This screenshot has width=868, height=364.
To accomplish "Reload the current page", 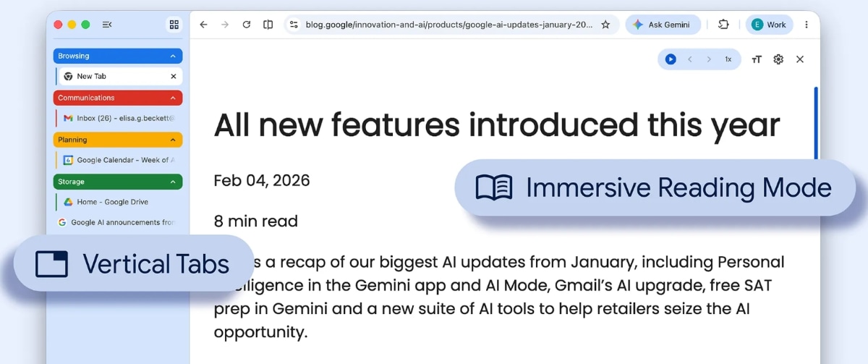I will pos(247,25).
